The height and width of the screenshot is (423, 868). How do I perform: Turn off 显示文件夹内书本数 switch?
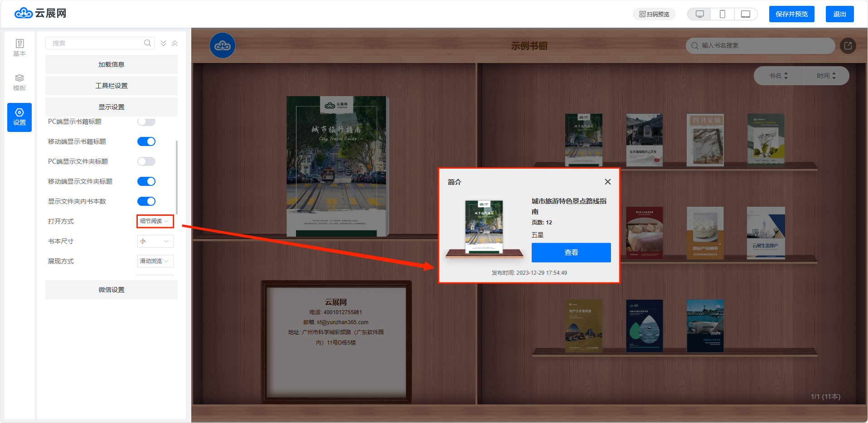pos(146,201)
